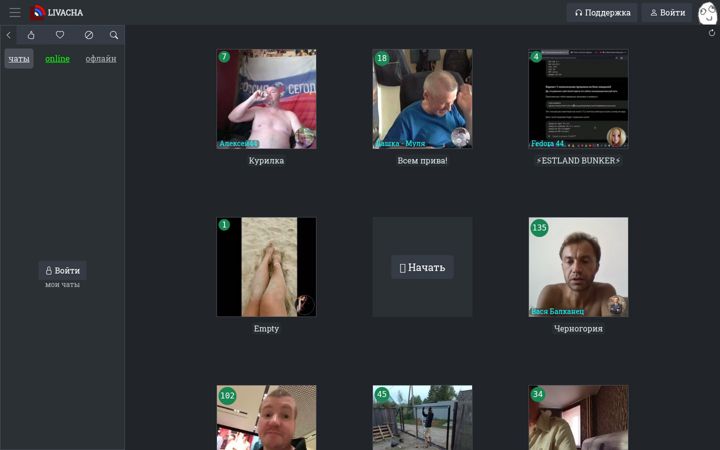Select the чаты tab
This screenshot has height=450, width=720.
(19, 59)
